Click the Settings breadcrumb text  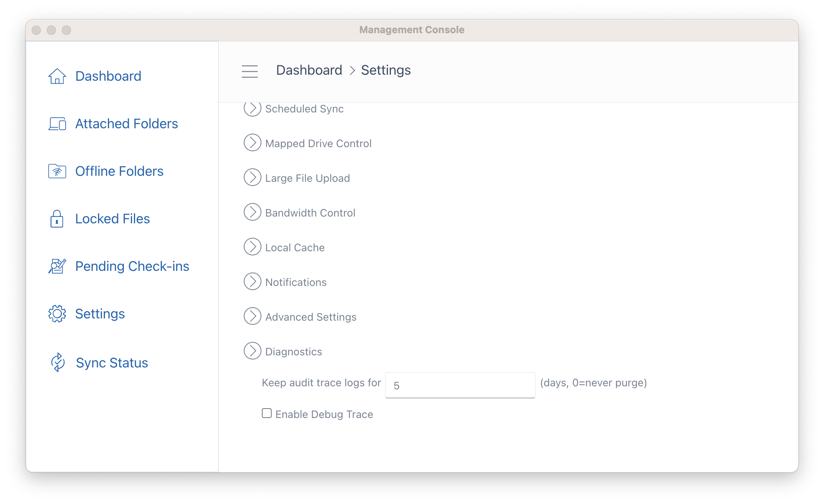pyautogui.click(x=386, y=70)
